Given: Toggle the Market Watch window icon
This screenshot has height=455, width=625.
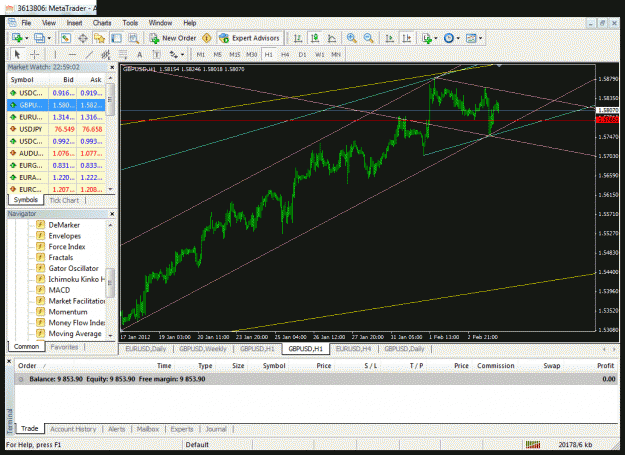Looking at the screenshot, I should [x=66, y=38].
